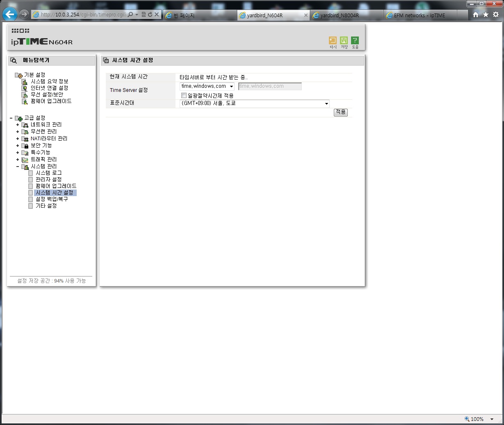This screenshot has width=504, height=425.
Task: Select 설정 백업/복구 in the menu tree
Action: point(52,199)
